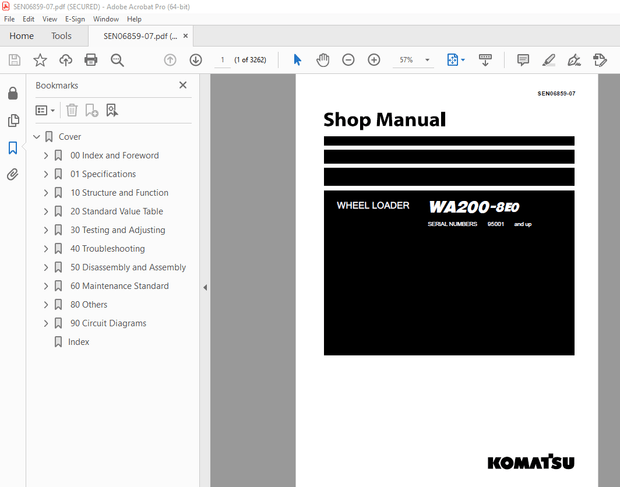
Task: Activate the Hand pan tool
Action: coord(323,60)
